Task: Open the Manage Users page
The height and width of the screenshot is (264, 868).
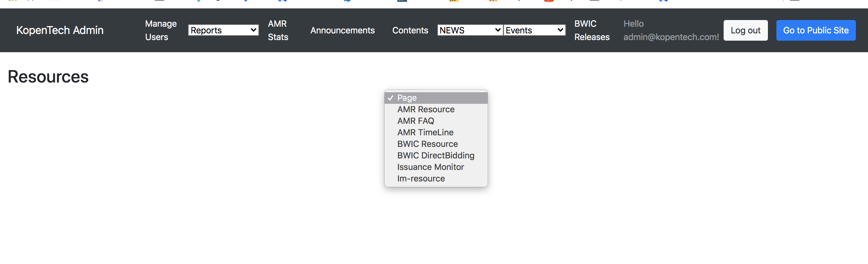Action: click(160, 30)
